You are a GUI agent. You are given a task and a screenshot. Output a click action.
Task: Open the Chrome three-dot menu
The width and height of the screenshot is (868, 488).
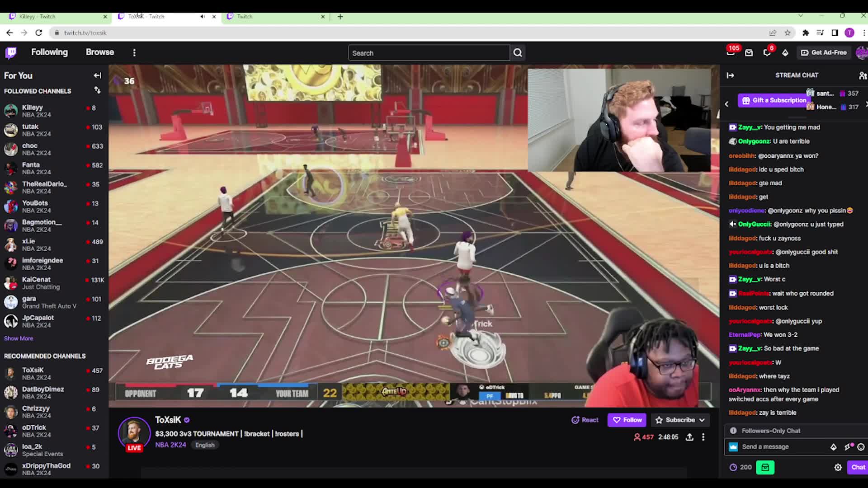pos(864,33)
